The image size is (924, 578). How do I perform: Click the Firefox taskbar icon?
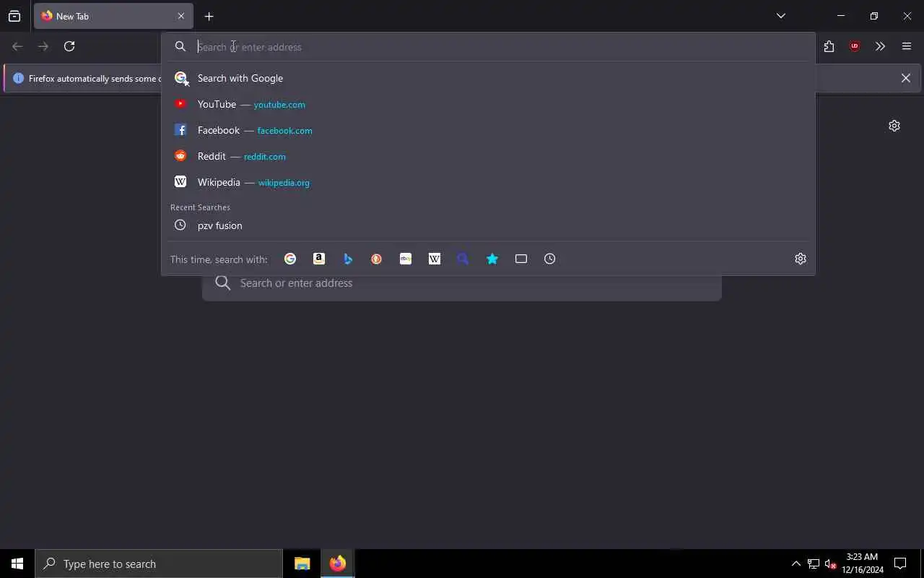tap(337, 564)
